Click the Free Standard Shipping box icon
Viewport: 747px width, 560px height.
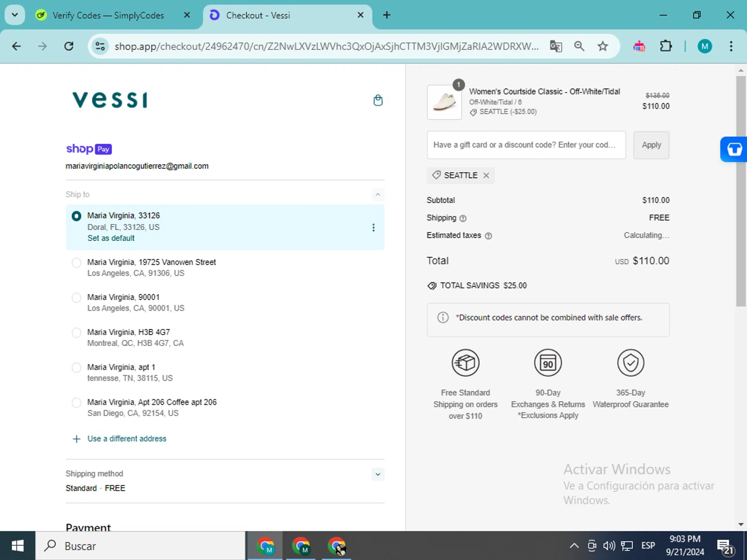pyautogui.click(x=465, y=363)
